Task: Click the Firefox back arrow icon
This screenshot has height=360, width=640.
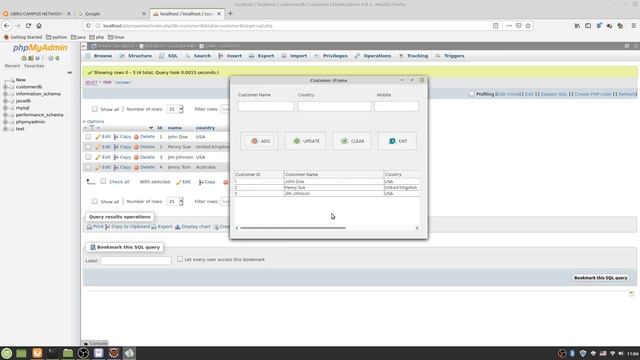Action: tap(7, 25)
